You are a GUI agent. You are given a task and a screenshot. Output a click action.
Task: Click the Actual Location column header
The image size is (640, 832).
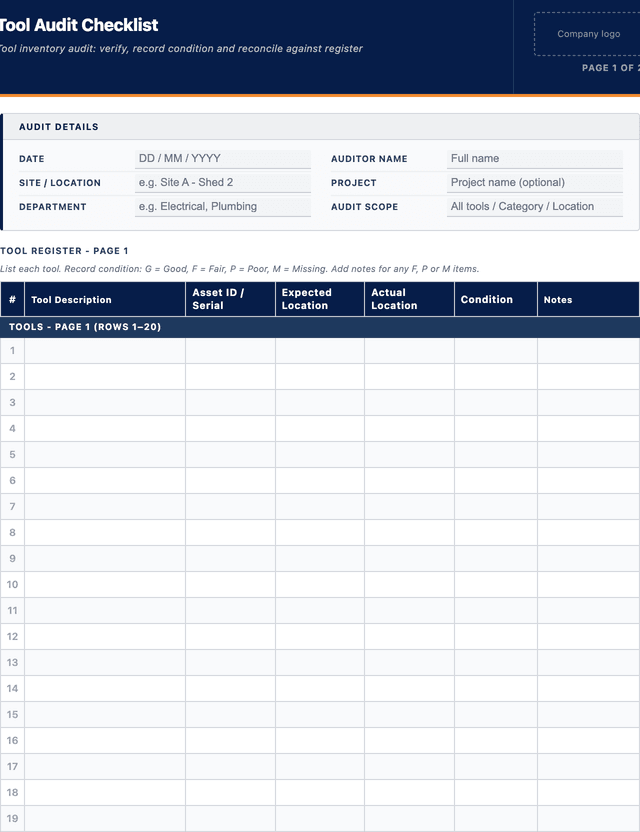pyautogui.click(x=409, y=299)
